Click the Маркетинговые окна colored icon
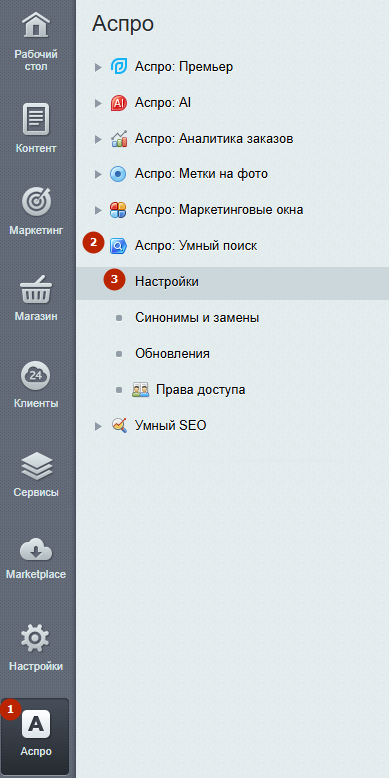 click(x=119, y=210)
